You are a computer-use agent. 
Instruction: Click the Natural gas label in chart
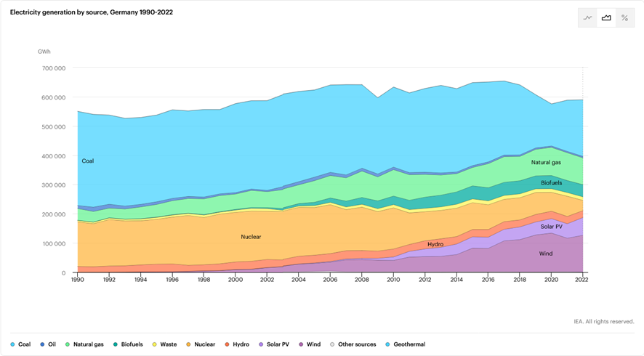click(x=546, y=163)
